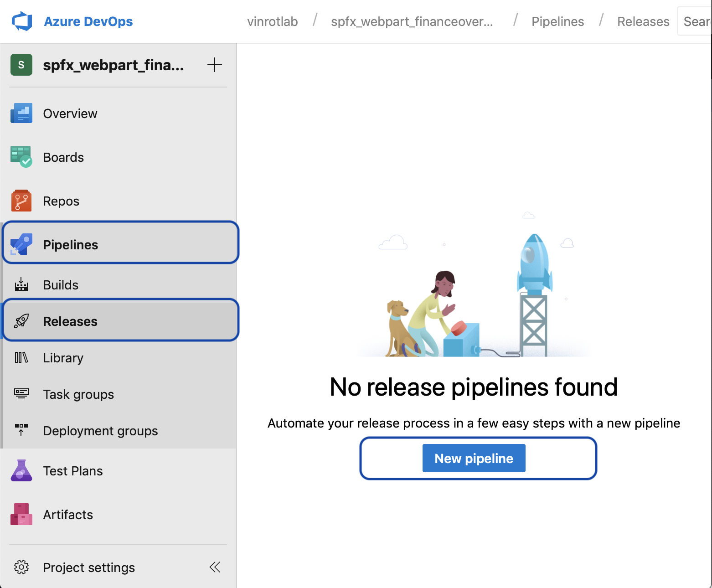The width and height of the screenshot is (712, 588).
Task: Click the Project settings gear icon
Action: [21, 567]
